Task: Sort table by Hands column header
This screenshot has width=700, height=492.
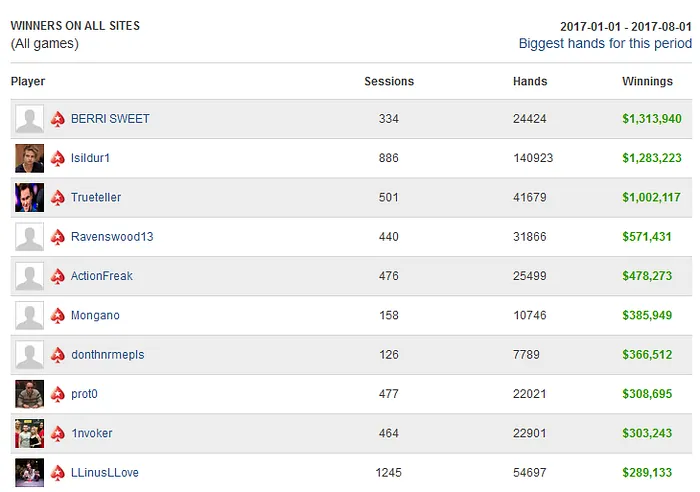Action: 530,82
